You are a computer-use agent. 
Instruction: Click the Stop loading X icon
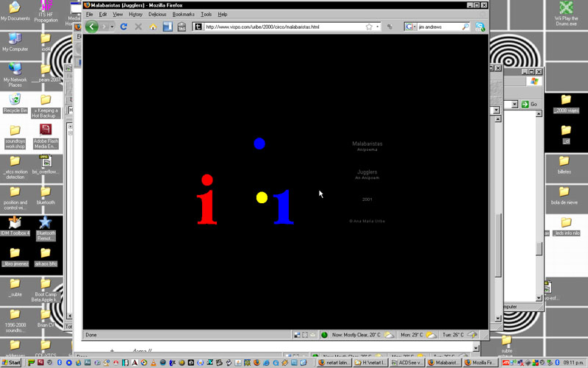click(138, 26)
